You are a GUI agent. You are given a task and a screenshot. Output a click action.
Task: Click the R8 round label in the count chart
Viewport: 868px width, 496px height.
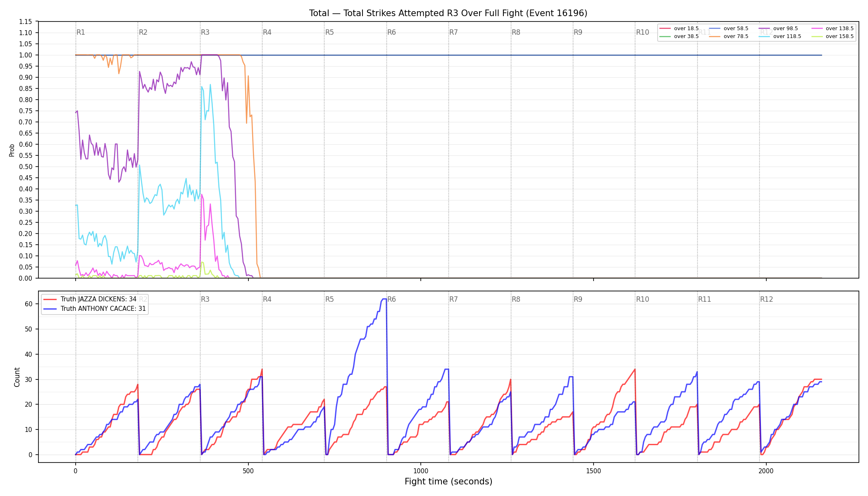point(516,299)
